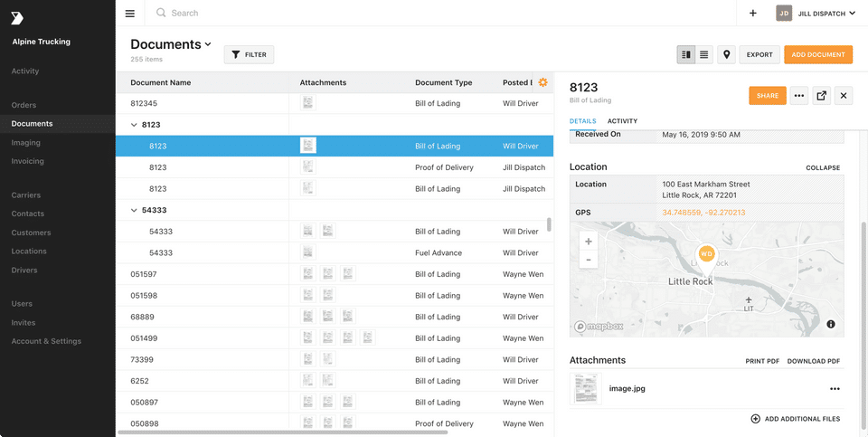This screenshot has width=868, height=437.
Task: Open Drivers in the sidebar
Action: tap(24, 271)
